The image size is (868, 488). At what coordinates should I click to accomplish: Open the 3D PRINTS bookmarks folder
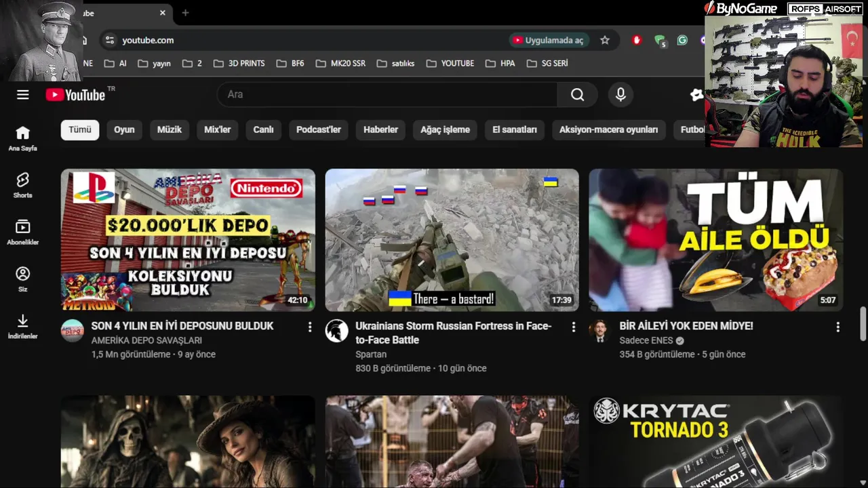pyautogui.click(x=239, y=63)
